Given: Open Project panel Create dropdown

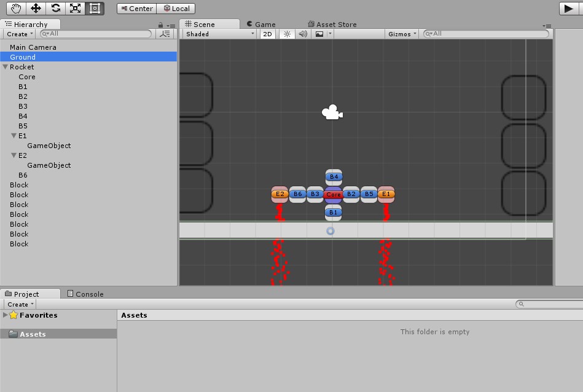Looking at the screenshot, I should click(20, 304).
